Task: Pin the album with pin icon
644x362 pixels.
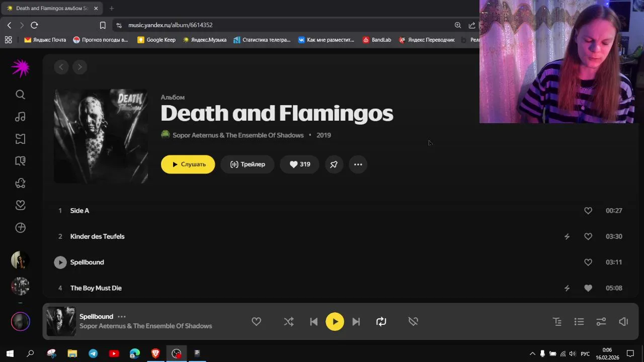Action: coord(334,164)
